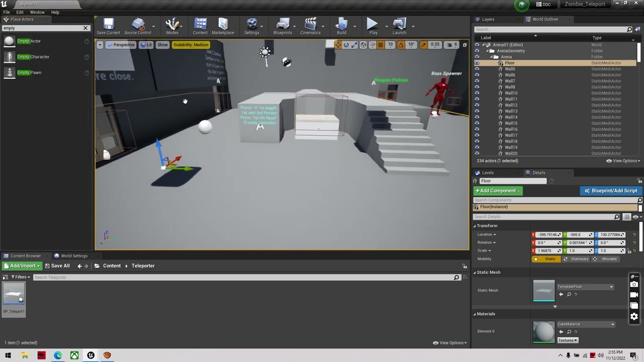Hide Wall10 using its eye icon
Viewport: 644px width, 362px height.
477,93
